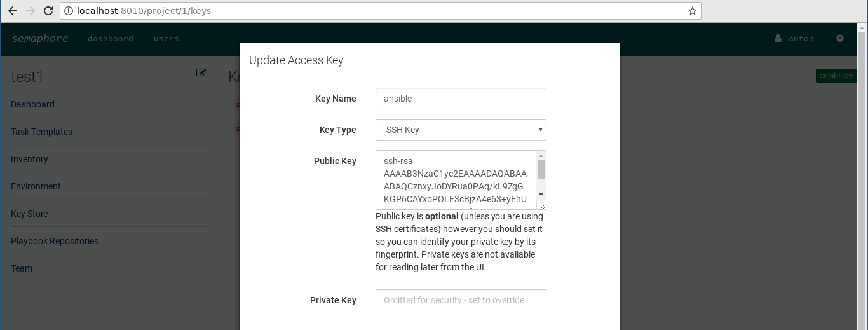This screenshot has width=868, height=330.
Task: Open the Key Type dropdown
Action: 461,130
